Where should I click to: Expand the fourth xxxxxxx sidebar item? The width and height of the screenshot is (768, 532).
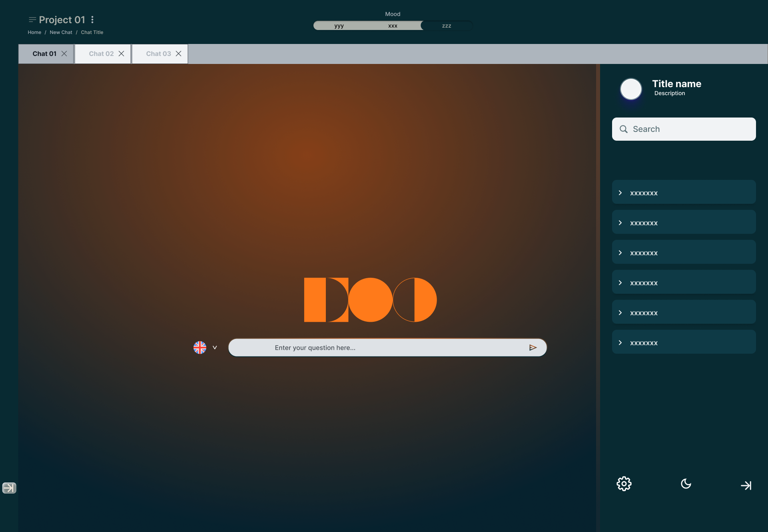pos(684,282)
